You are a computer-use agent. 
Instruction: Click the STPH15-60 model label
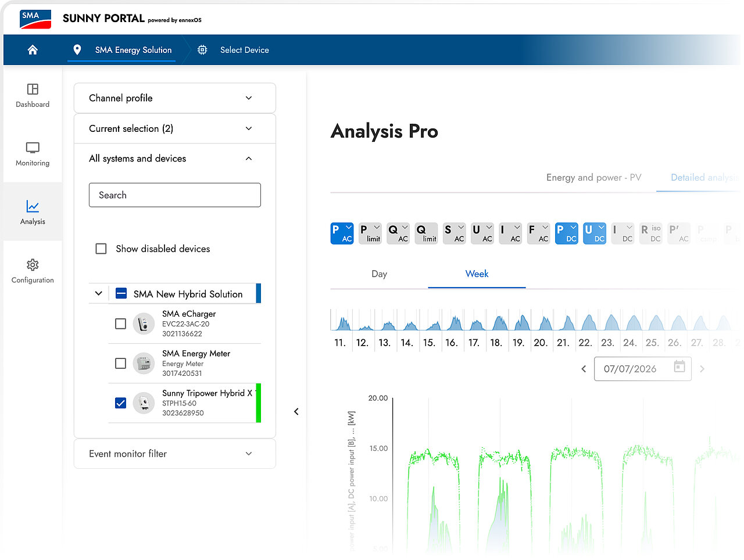(179, 403)
